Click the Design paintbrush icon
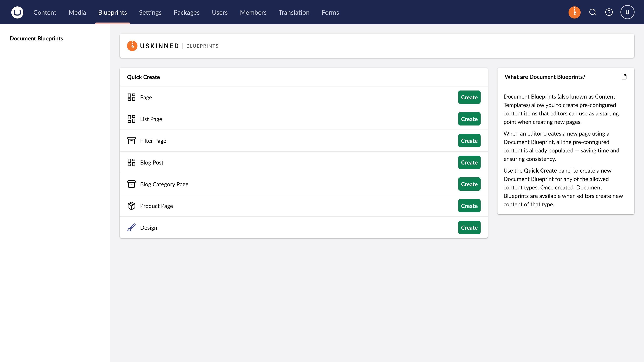 pyautogui.click(x=131, y=228)
